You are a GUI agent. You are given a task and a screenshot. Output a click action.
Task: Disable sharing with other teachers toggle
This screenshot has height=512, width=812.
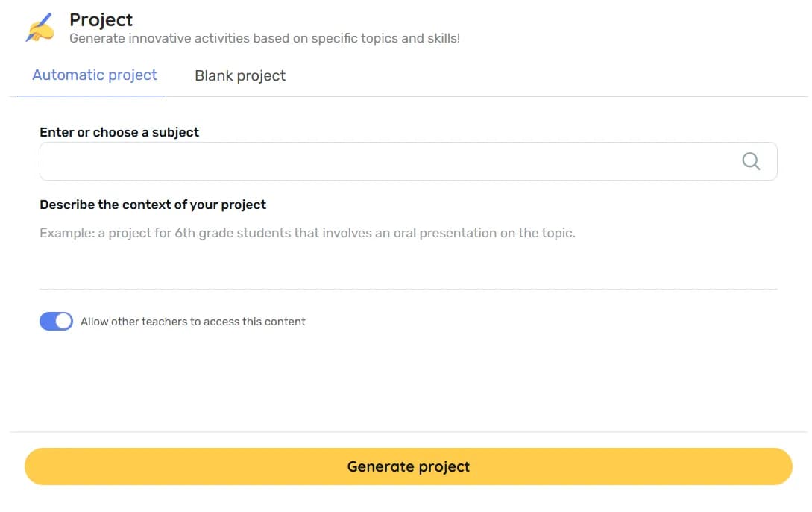click(56, 322)
